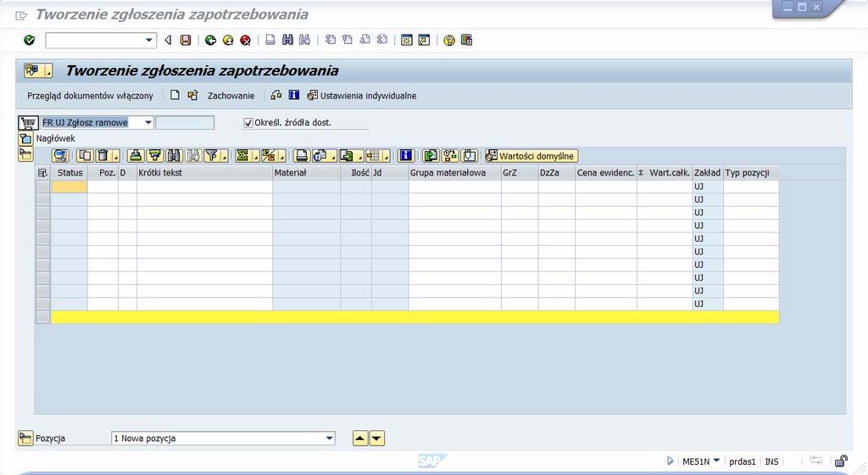The width and height of the screenshot is (868, 475).
Task: Click the Save floppy disk icon
Action: [x=186, y=40]
